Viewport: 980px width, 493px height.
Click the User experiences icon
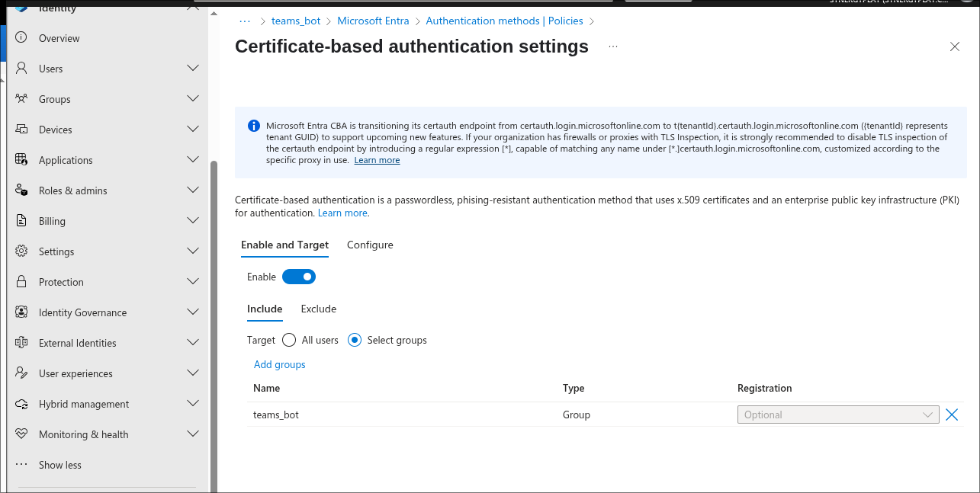[21, 373]
